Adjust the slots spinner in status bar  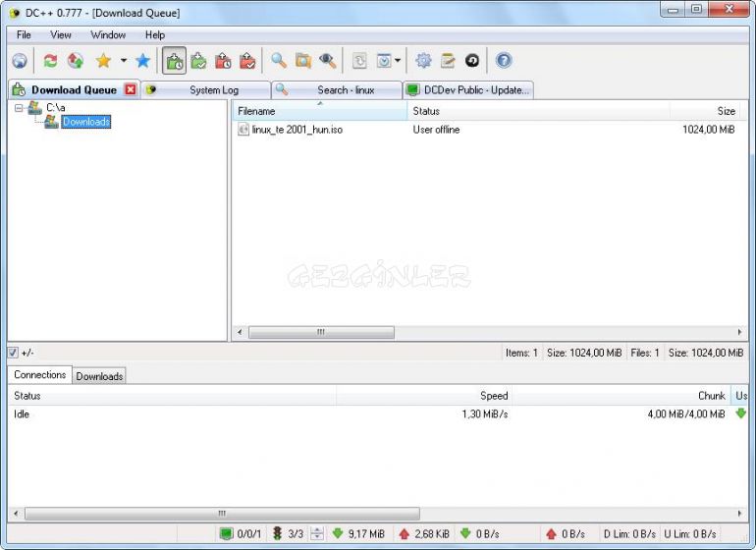[317, 533]
